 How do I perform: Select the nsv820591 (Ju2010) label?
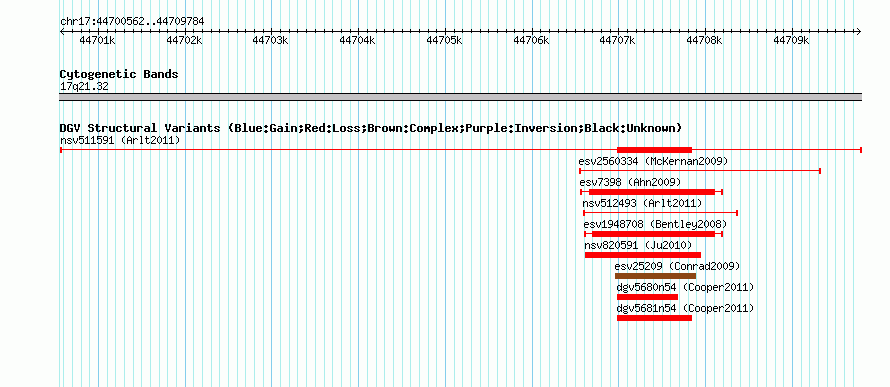[x=639, y=245]
